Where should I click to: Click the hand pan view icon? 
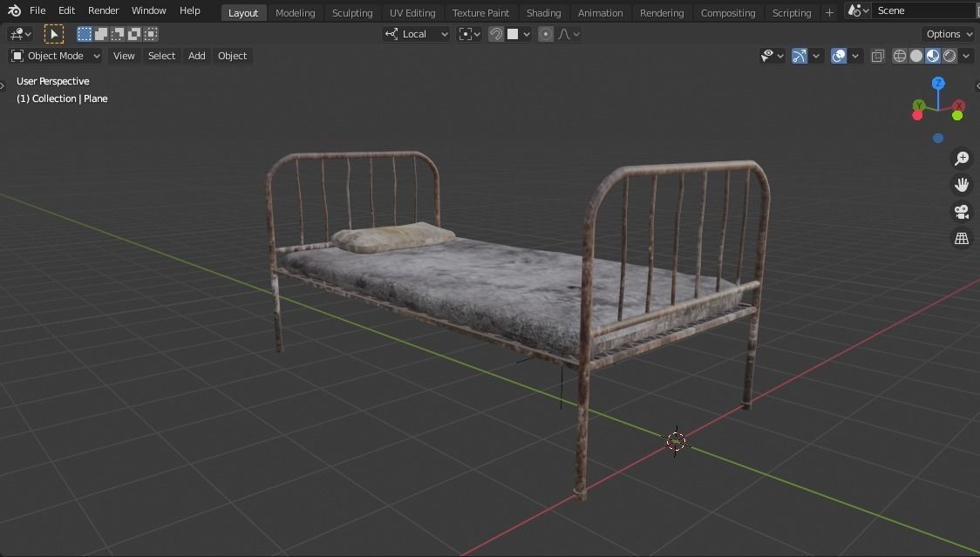click(x=962, y=185)
